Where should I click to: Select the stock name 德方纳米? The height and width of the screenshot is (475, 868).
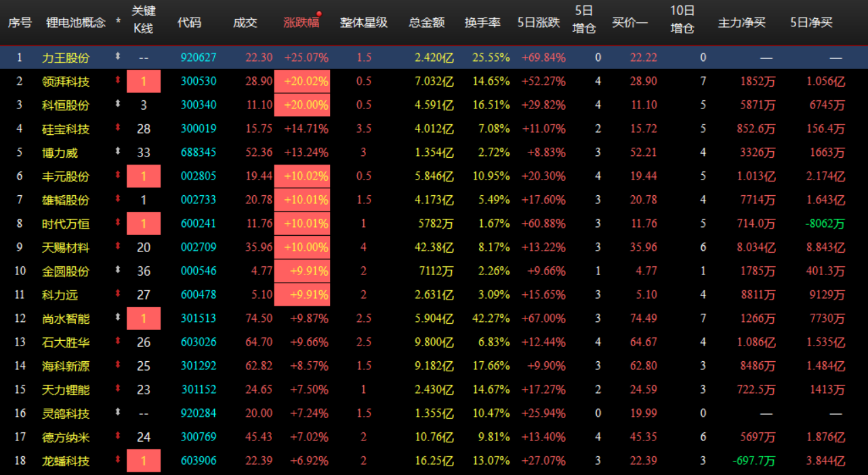[x=66, y=437]
